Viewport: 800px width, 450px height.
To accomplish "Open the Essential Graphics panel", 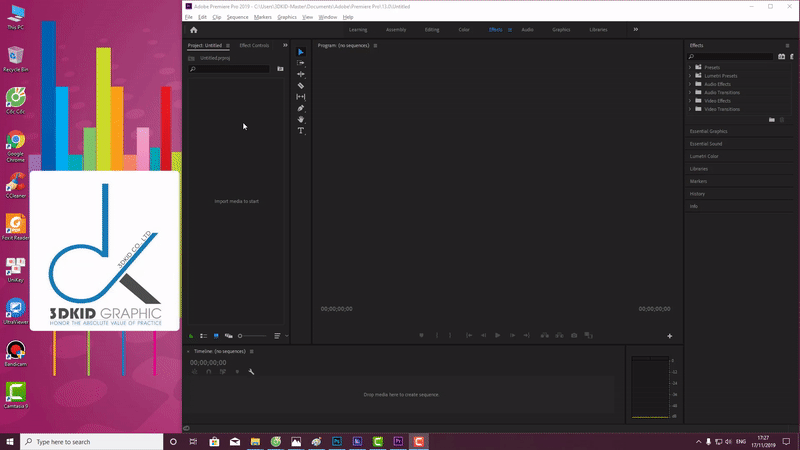I will point(709,131).
